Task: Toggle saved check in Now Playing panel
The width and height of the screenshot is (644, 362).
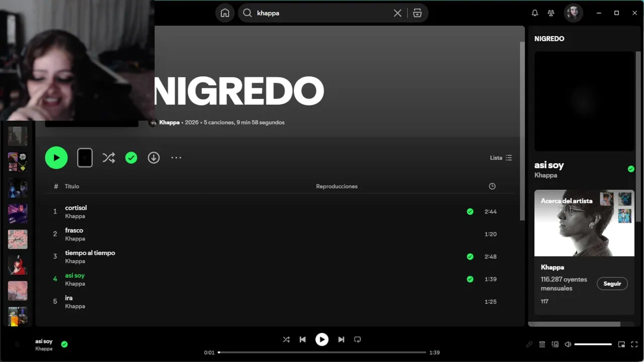Action: coord(631,169)
